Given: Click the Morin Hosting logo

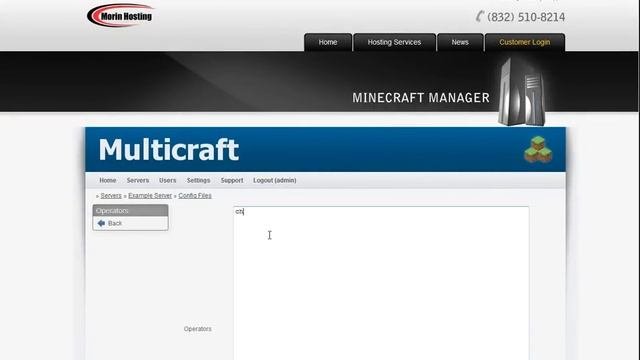Looking at the screenshot, I should coord(120,16).
